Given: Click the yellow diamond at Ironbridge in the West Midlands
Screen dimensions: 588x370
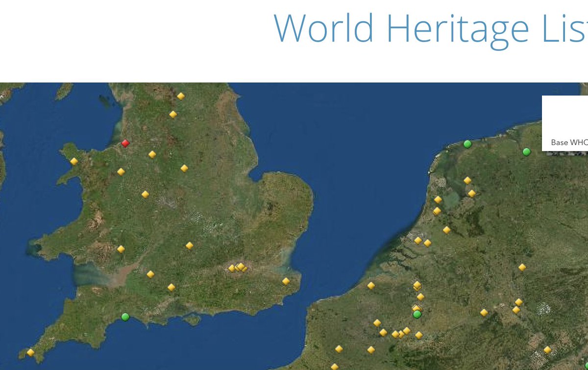Looking at the screenshot, I should [145, 194].
